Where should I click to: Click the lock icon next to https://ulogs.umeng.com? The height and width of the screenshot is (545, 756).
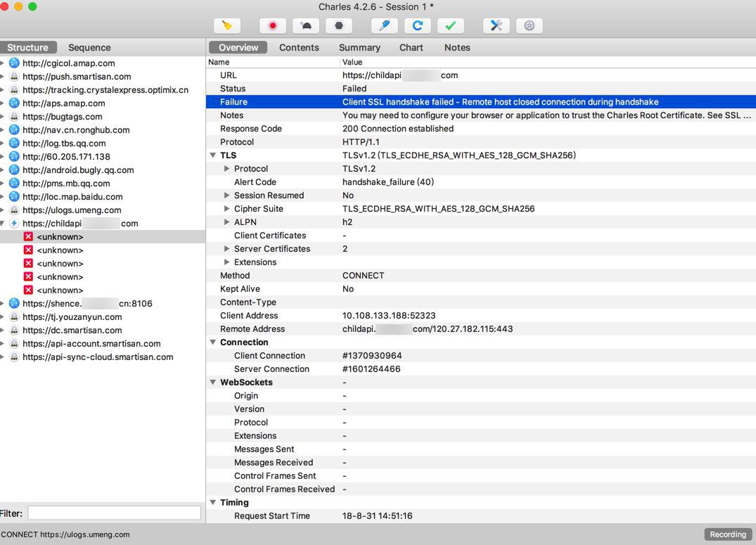coord(14,210)
